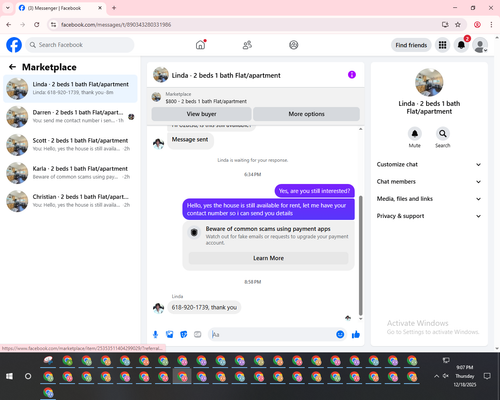
Task: Show hidden system tray icons
Action: (x=436, y=376)
